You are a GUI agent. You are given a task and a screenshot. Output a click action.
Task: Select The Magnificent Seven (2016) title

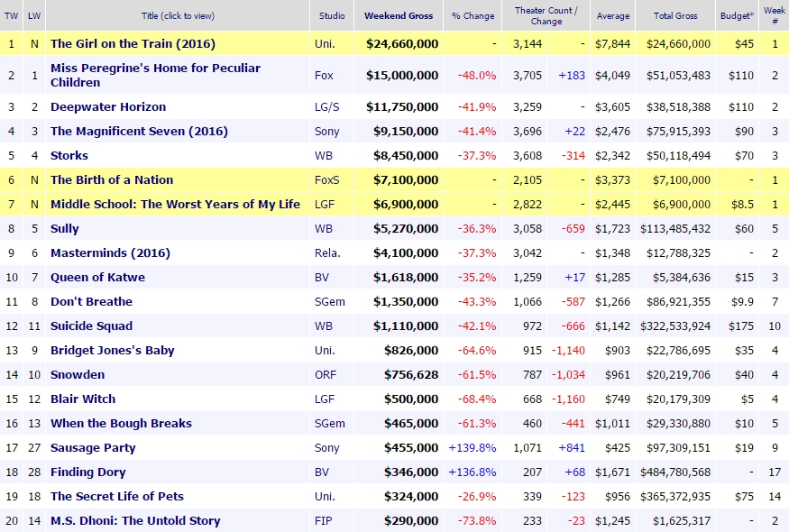click(x=131, y=131)
